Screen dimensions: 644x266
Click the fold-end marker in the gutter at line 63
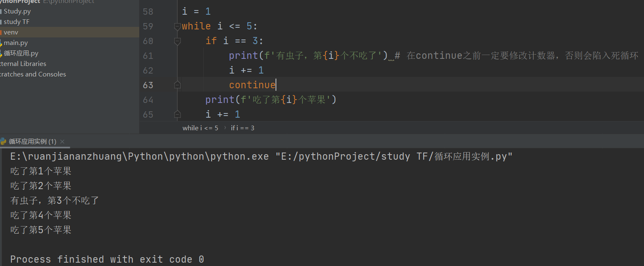pyautogui.click(x=177, y=84)
